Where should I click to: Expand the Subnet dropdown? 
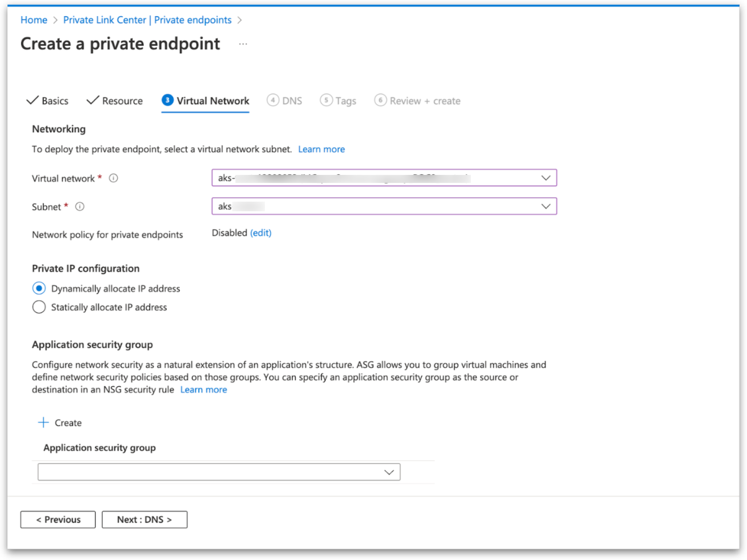[545, 206]
